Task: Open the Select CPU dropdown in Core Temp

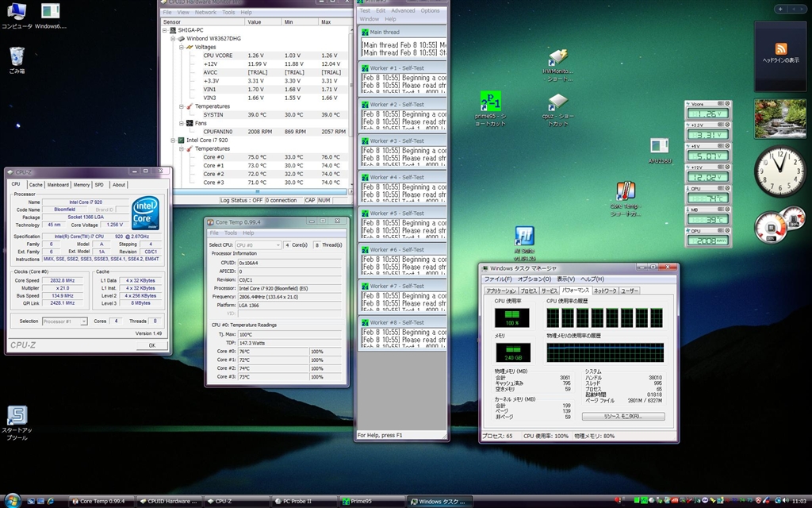Action: pyautogui.click(x=258, y=245)
